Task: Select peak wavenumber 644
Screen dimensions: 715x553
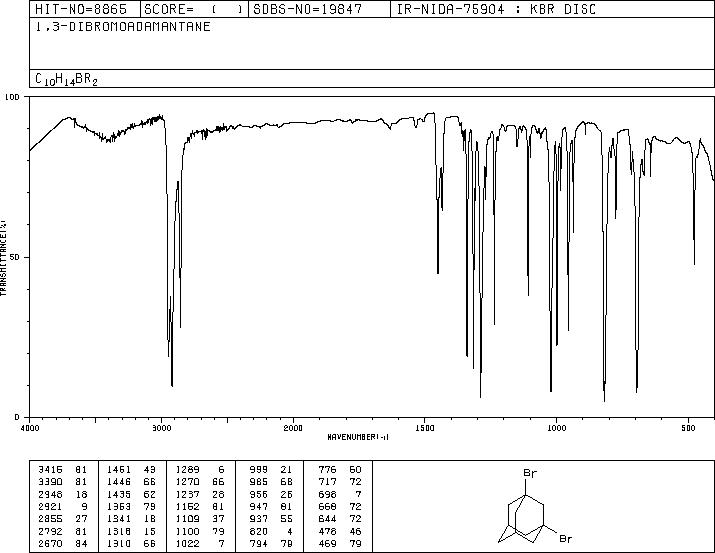Action: 327,519
